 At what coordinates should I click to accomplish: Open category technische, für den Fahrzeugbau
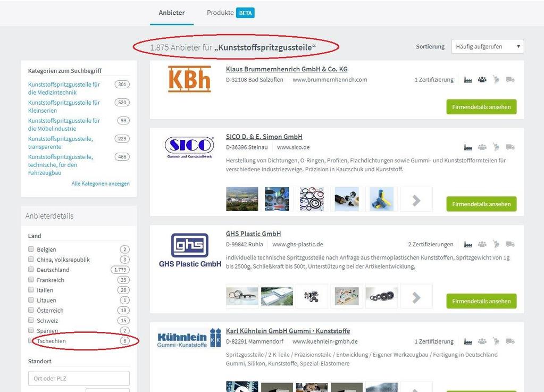point(61,165)
